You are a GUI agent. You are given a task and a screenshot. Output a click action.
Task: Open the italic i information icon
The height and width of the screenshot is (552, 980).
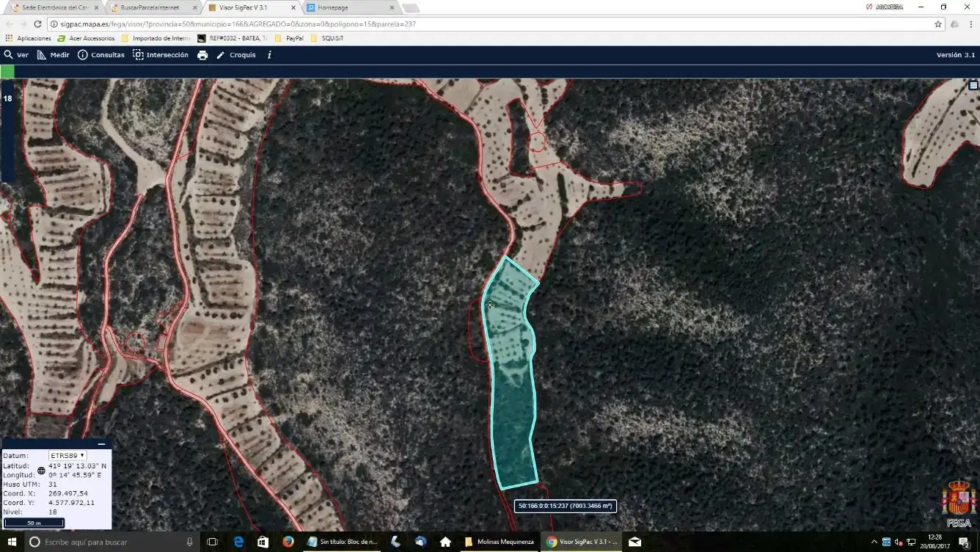point(269,55)
